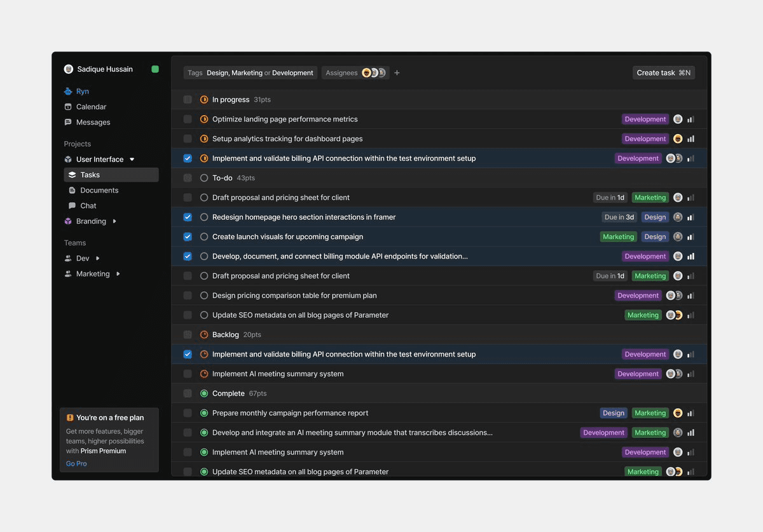This screenshot has width=763, height=532.
Task: Click Development tag on Optimize landing page row
Action: [645, 119]
